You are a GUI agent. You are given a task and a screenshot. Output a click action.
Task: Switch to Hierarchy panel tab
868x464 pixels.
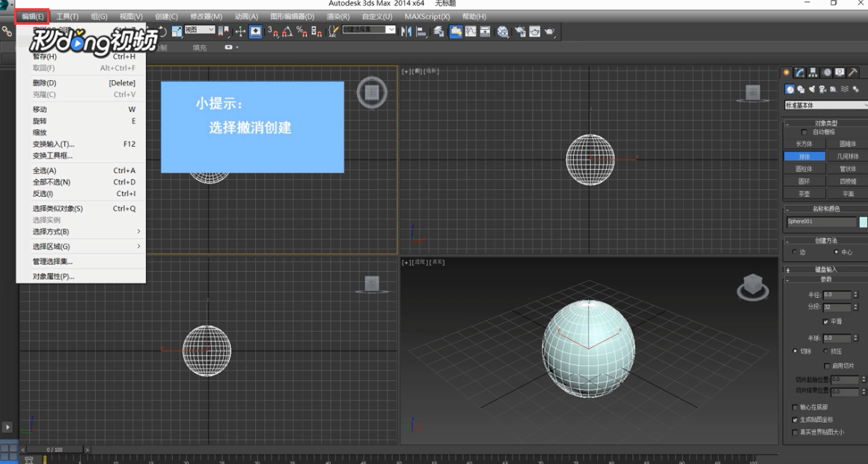click(x=813, y=73)
